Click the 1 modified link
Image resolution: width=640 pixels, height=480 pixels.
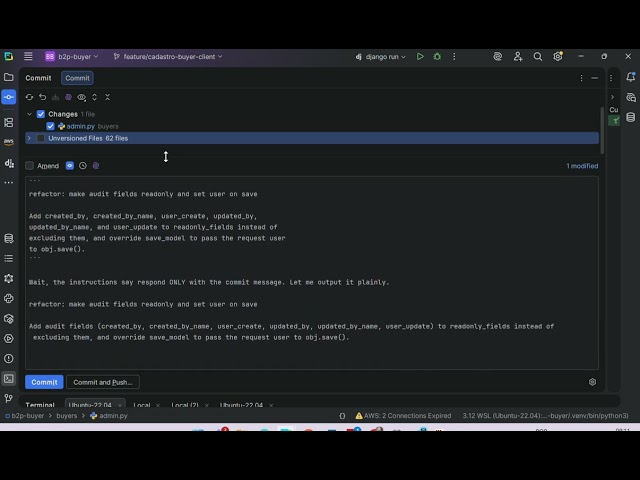[x=582, y=166]
